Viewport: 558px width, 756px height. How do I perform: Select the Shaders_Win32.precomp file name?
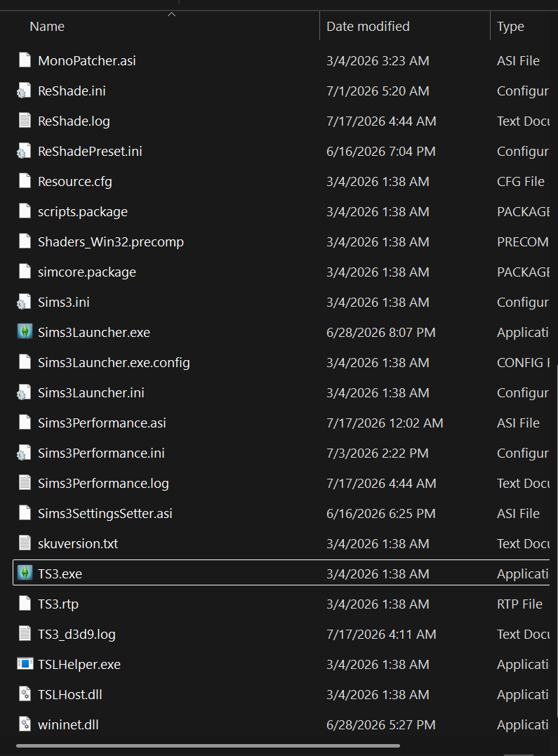coord(111,242)
